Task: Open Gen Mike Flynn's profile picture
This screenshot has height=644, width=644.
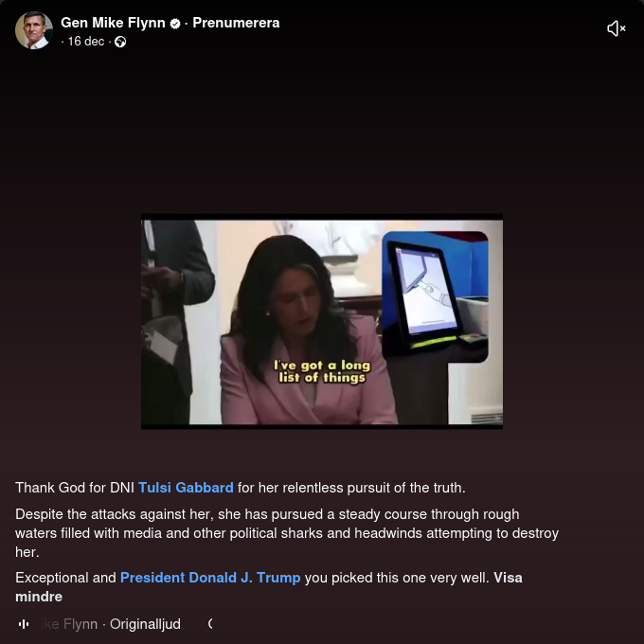Action: 34,30
